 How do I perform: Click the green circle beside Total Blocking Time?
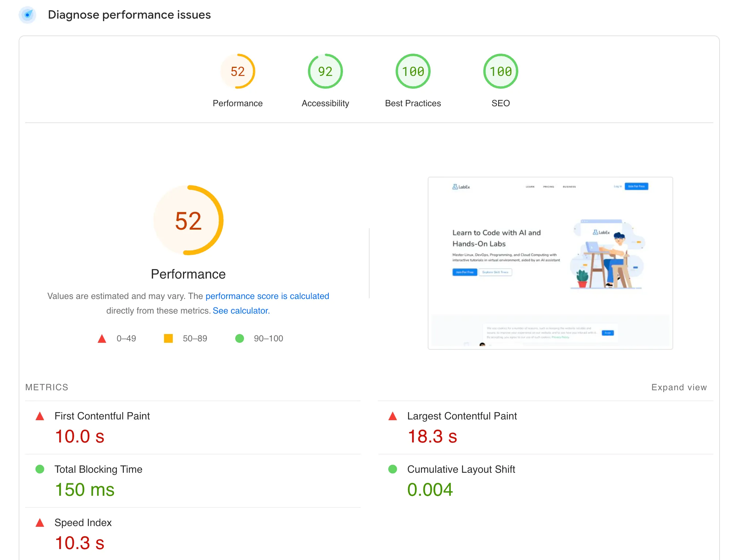pos(39,469)
